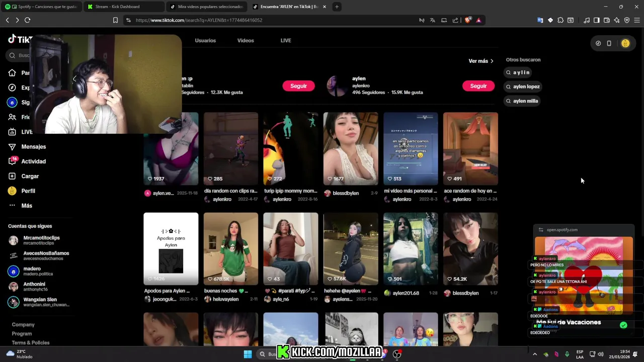Image resolution: width=644 pixels, height=362 pixels.
Task: Open followed account Wangxian Slen
Action: [39, 302]
